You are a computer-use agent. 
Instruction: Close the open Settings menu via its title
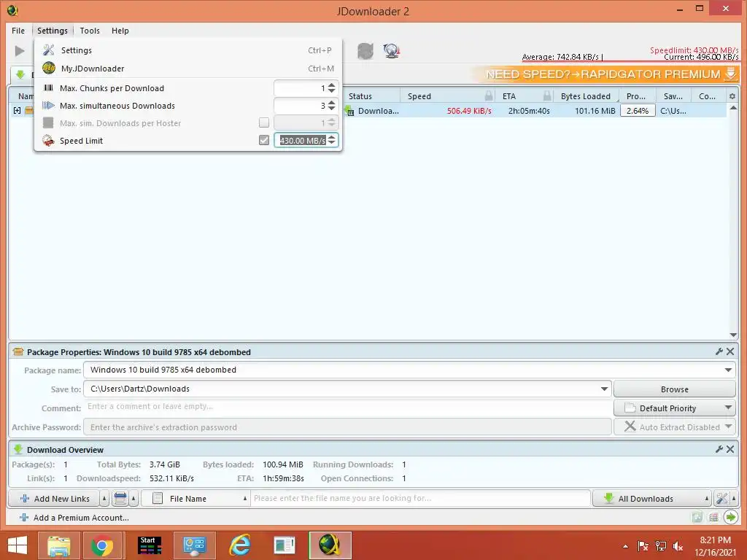(x=53, y=31)
